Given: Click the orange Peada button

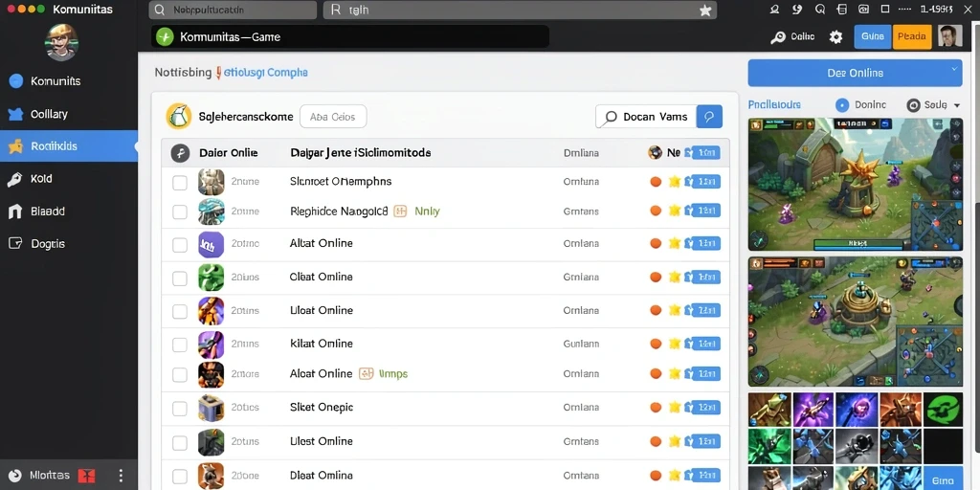Looking at the screenshot, I should pos(912,37).
